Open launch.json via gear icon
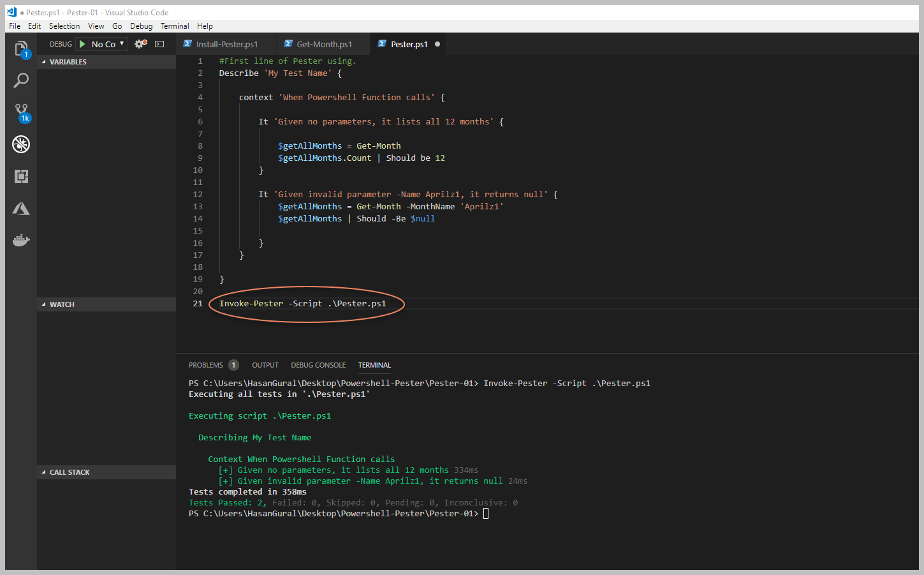 coord(140,44)
